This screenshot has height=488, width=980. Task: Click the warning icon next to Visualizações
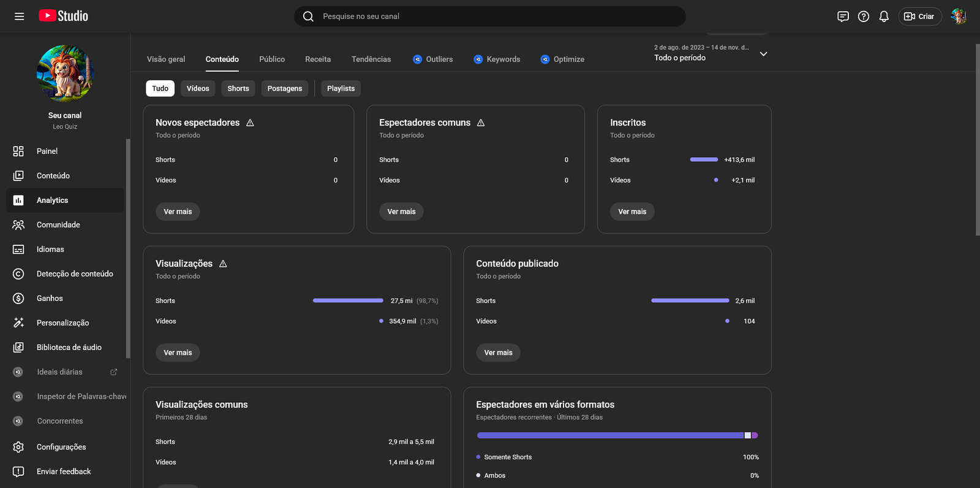pos(223,264)
